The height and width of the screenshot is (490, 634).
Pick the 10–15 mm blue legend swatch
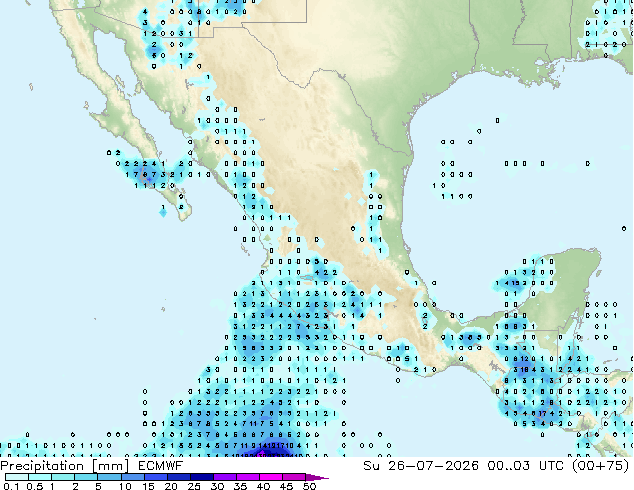(x=133, y=477)
